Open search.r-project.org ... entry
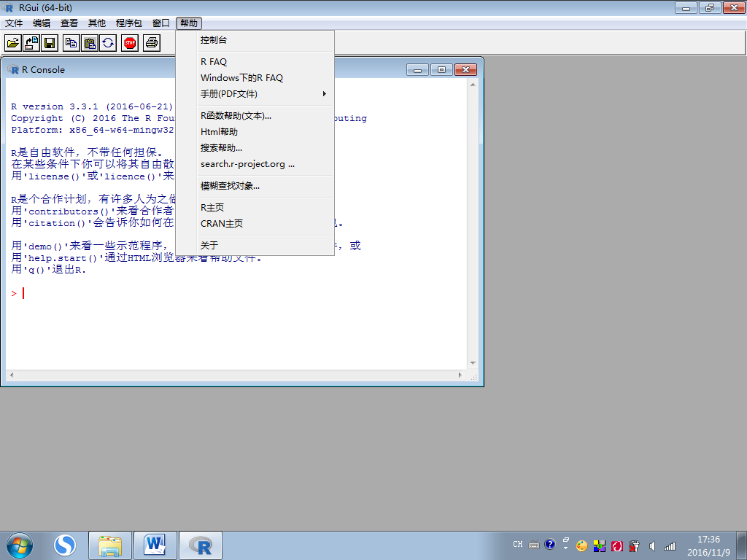The image size is (747, 560). (x=255, y=164)
